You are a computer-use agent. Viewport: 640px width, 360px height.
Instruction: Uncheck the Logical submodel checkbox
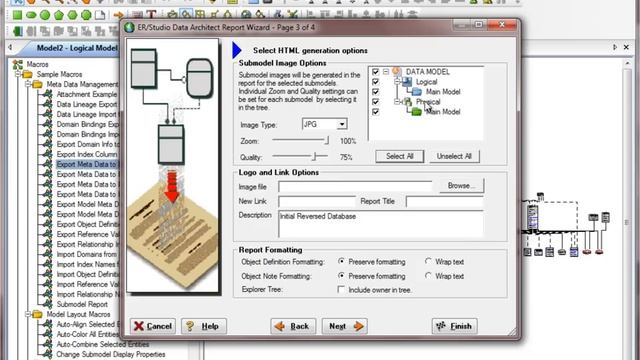pyautogui.click(x=376, y=82)
